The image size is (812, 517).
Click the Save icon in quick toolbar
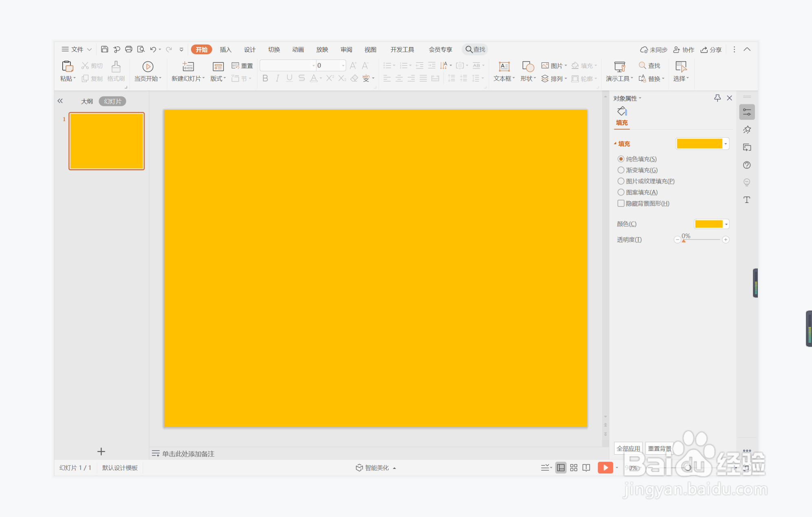coord(105,49)
